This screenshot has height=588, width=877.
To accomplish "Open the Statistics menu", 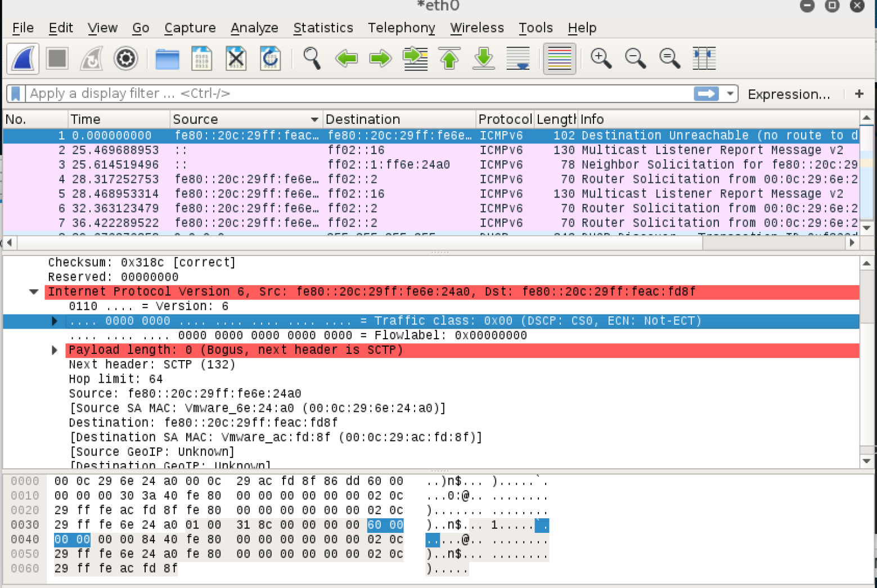I will point(323,28).
